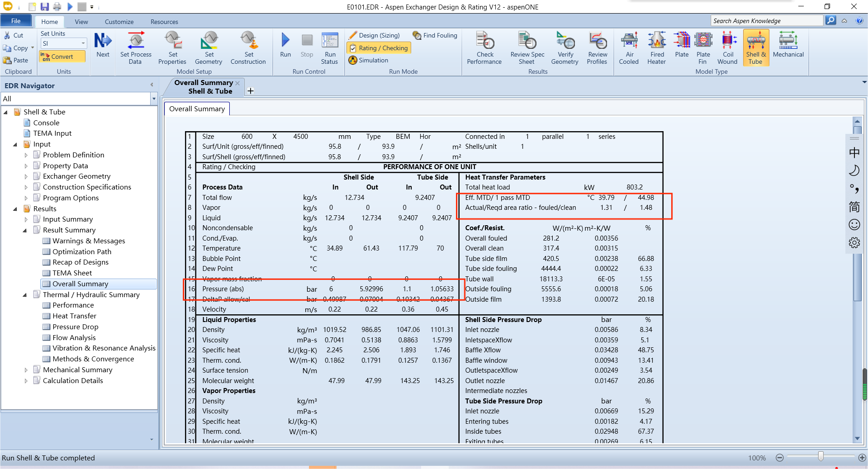Click the Search Aspen Knowledge field

(767, 21)
